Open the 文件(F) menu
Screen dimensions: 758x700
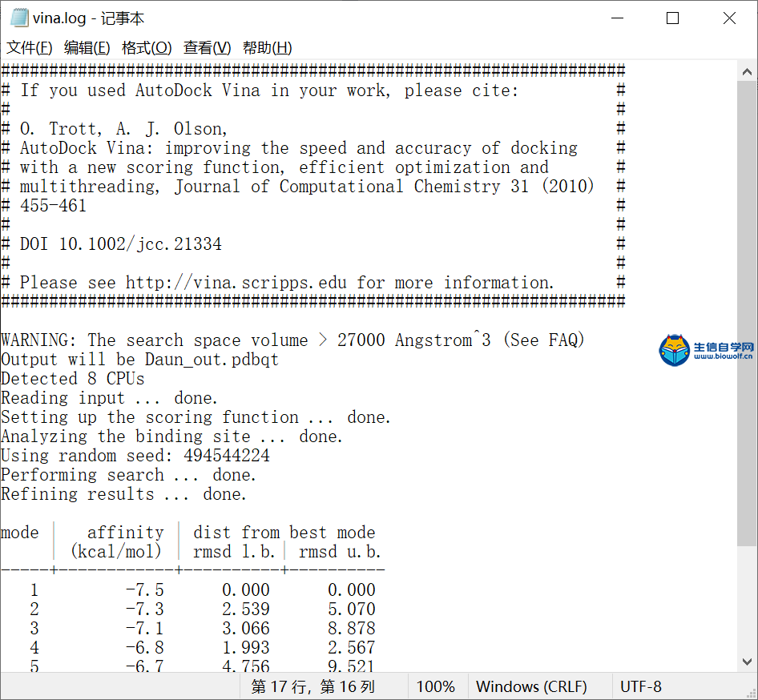[x=30, y=48]
